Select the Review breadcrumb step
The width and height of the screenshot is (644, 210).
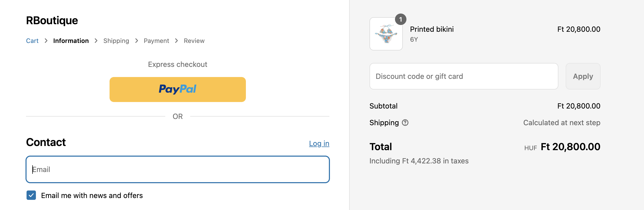tap(194, 41)
